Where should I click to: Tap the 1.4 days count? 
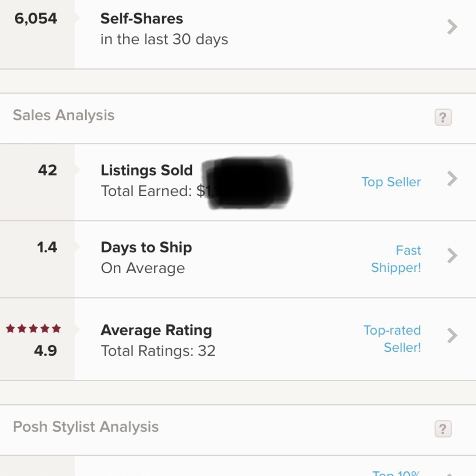tap(47, 247)
